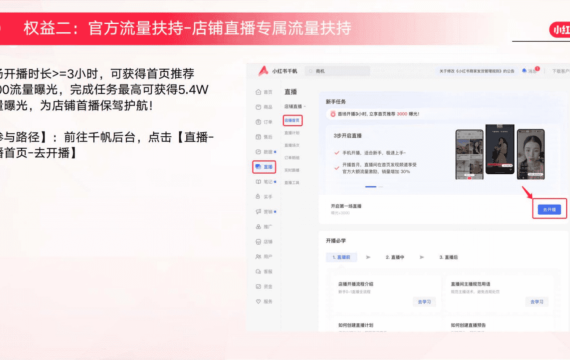Click the notification bell icon
Viewport: 570px width, 360px height.
524,71
